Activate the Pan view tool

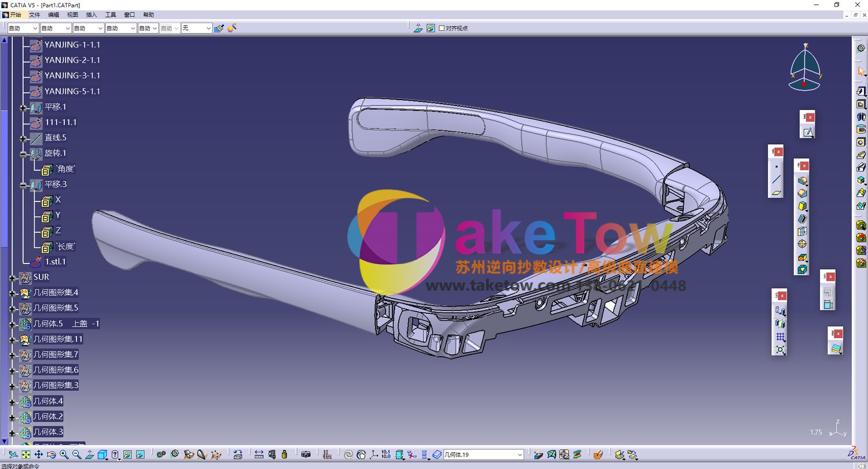click(39, 455)
